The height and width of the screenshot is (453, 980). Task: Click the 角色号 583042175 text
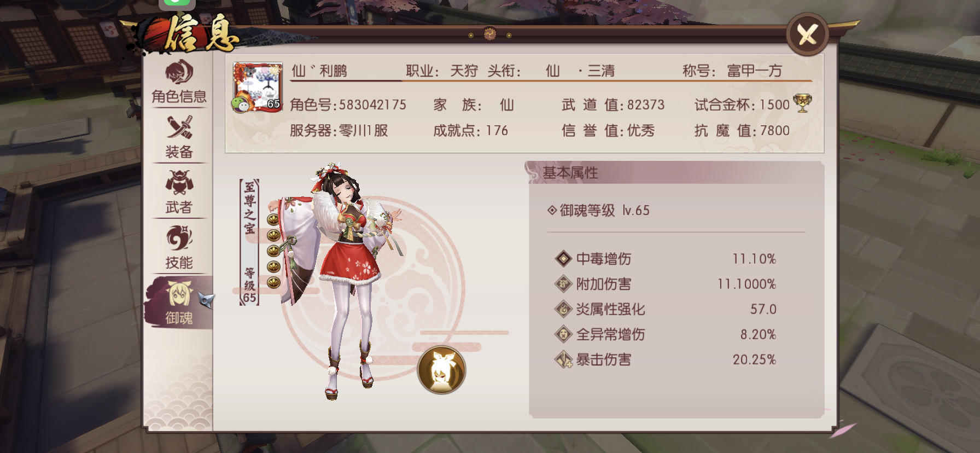(x=348, y=104)
